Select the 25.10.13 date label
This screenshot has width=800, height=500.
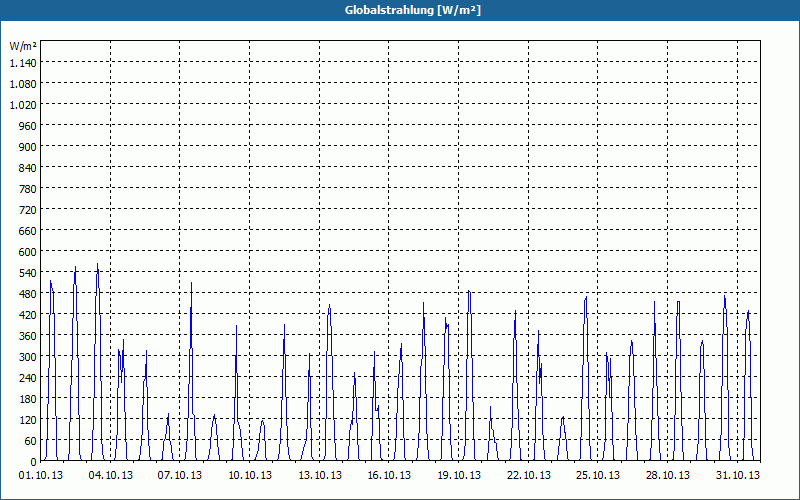[597, 476]
